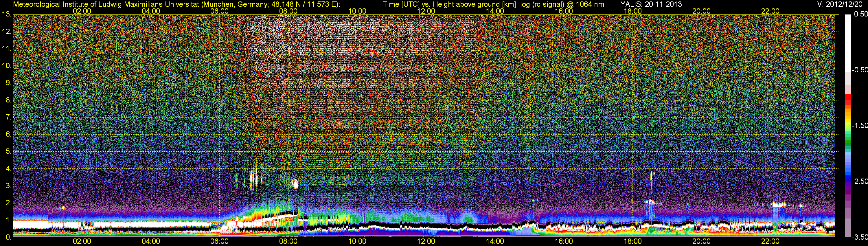This screenshot has height=246, width=868.
Task: Click the 5. km height axis label
Action: point(8,151)
